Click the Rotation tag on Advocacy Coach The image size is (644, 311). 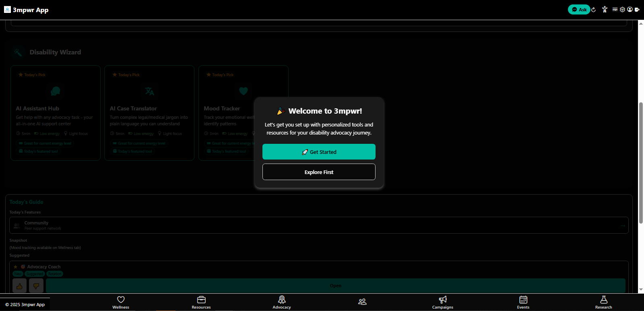[x=55, y=274]
